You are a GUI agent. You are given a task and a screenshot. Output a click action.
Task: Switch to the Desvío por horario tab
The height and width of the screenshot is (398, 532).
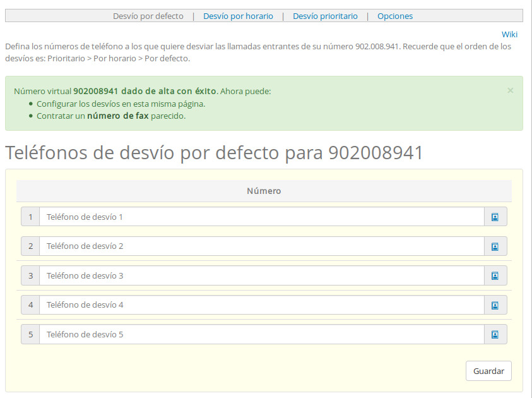(238, 16)
